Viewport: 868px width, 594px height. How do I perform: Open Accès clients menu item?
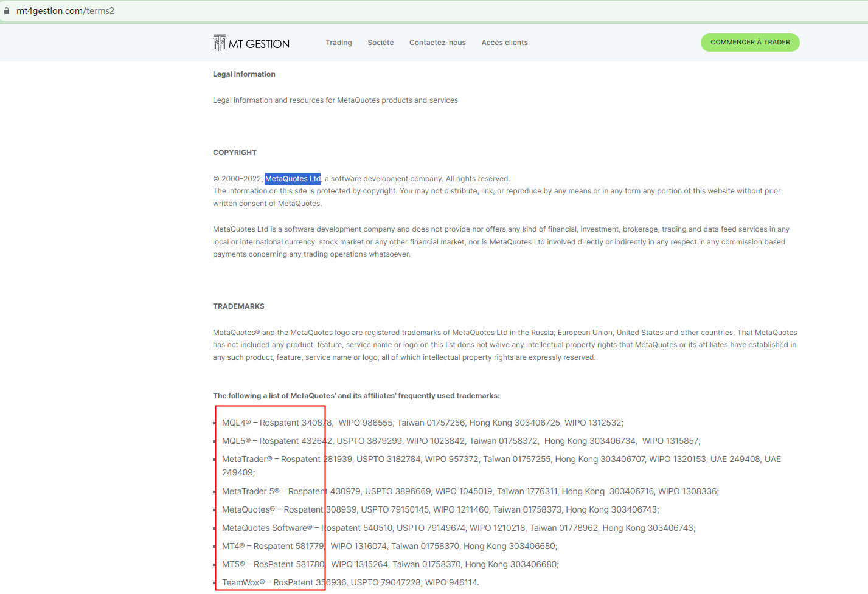[x=504, y=43]
